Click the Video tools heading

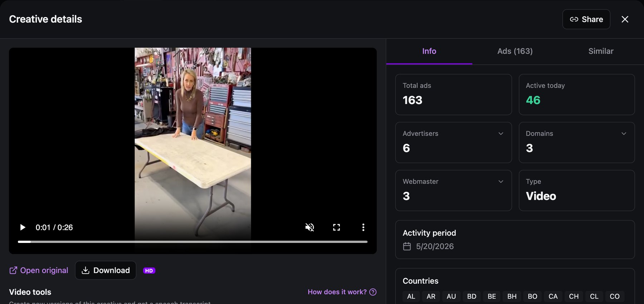coord(30,292)
